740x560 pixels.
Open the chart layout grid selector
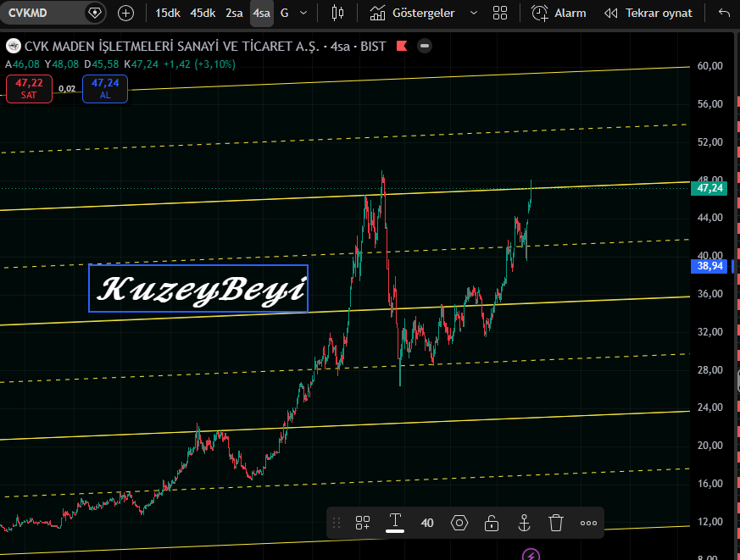(x=500, y=13)
